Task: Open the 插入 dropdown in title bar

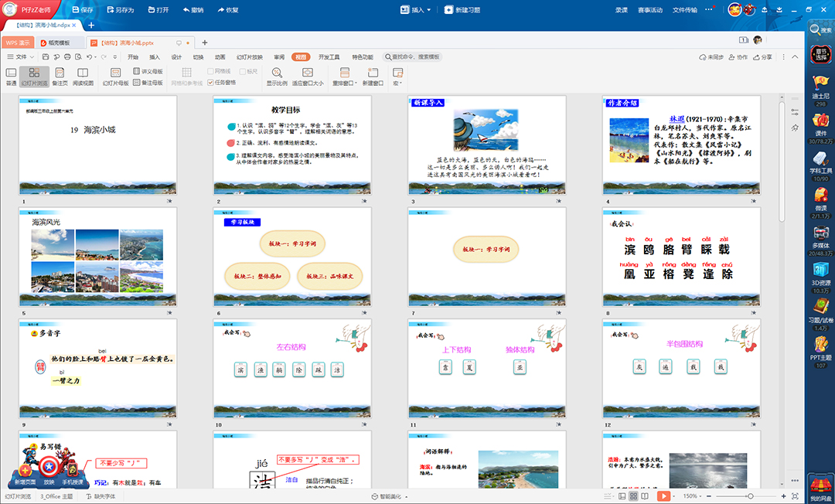Action: [x=415, y=9]
